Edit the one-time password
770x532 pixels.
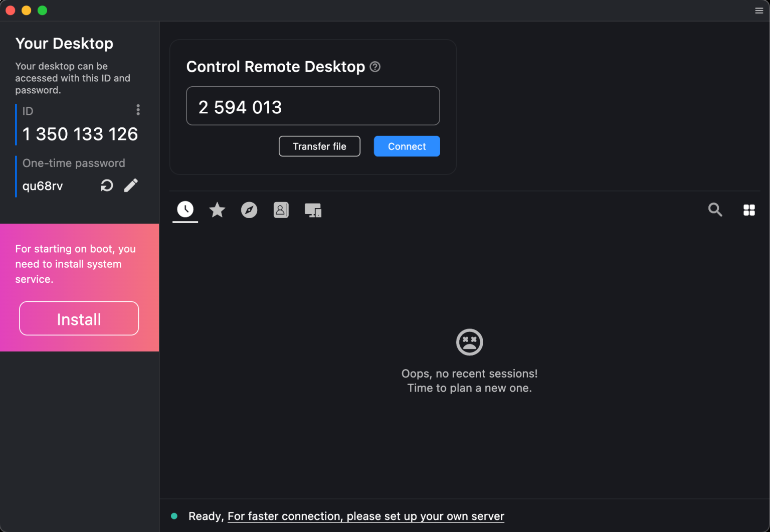point(131,185)
